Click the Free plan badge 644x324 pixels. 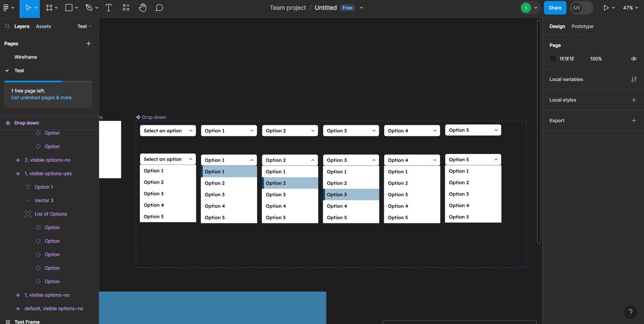[x=347, y=8]
